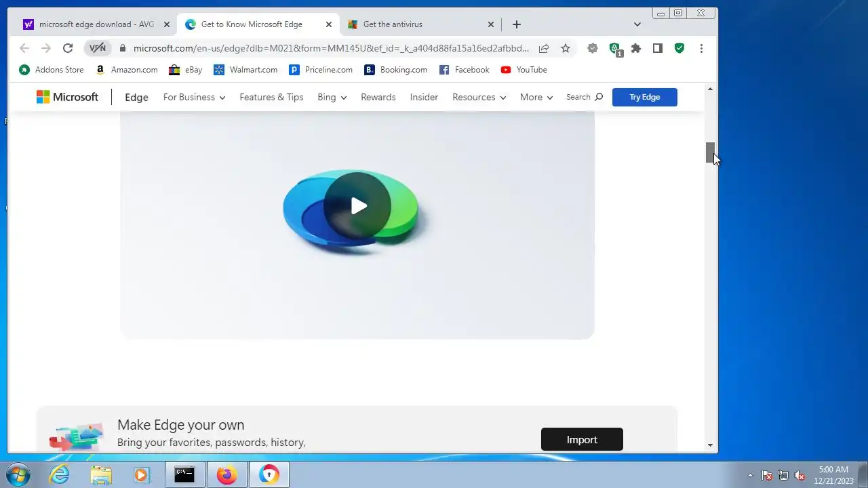
Task: Click the padlock site info icon
Action: [x=123, y=48]
